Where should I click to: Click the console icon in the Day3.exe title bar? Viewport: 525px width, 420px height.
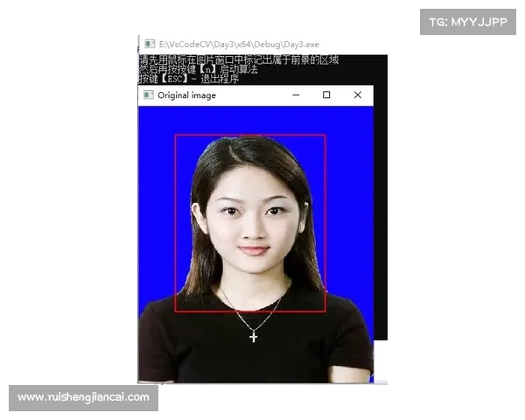[150, 43]
